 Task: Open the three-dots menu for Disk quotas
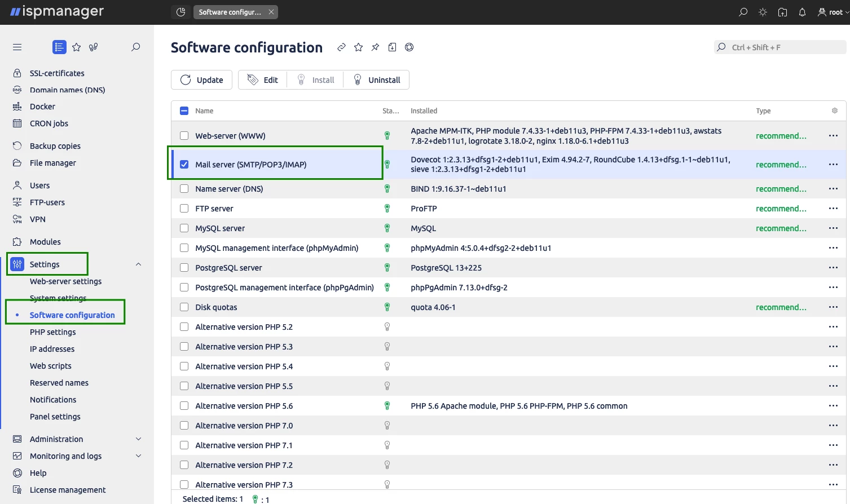click(833, 307)
